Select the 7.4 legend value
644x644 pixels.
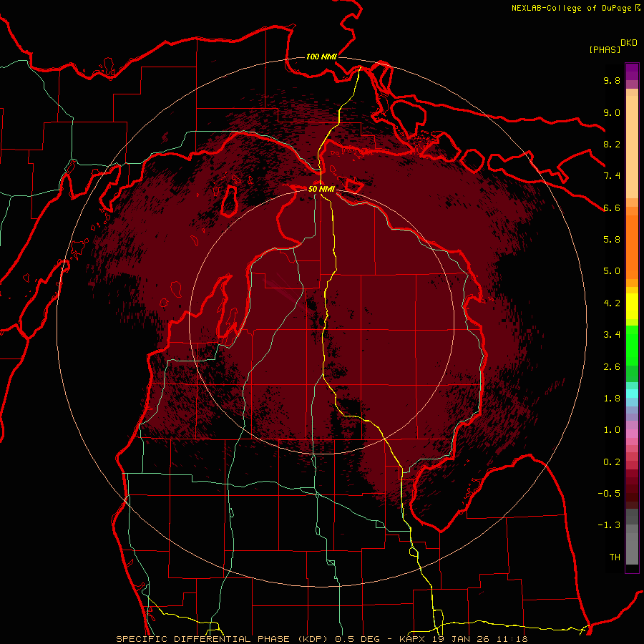[x=612, y=176]
